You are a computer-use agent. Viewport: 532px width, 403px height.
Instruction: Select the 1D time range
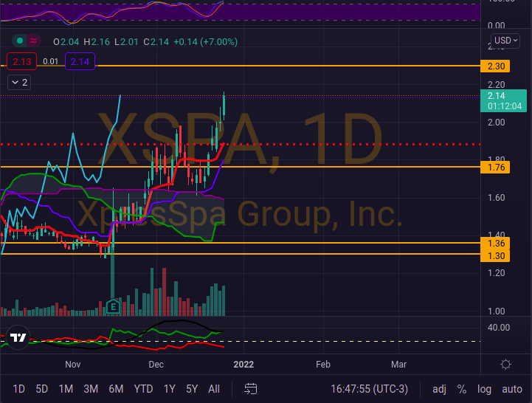[x=18, y=389]
